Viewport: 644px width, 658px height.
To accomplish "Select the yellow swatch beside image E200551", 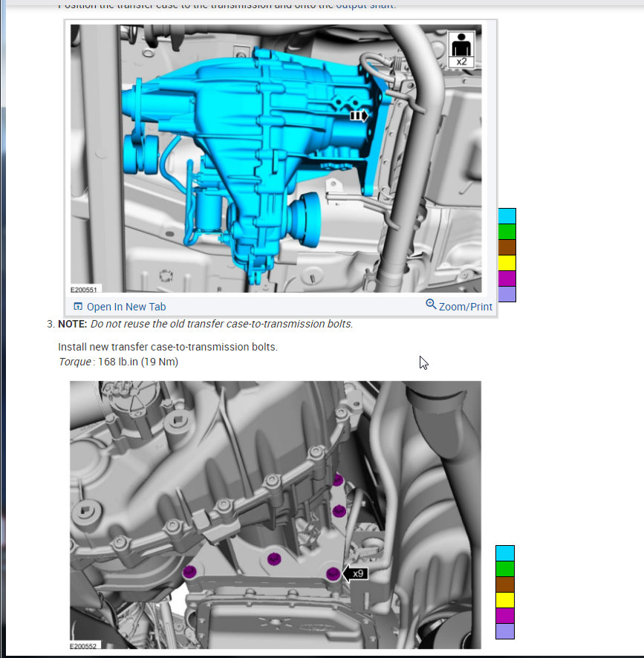I will point(507,263).
